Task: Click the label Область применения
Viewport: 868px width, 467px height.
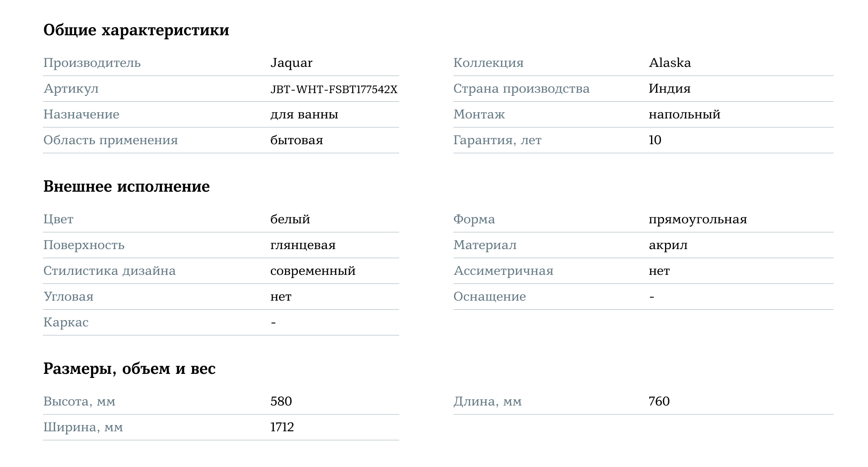Action: pos(111,140)
